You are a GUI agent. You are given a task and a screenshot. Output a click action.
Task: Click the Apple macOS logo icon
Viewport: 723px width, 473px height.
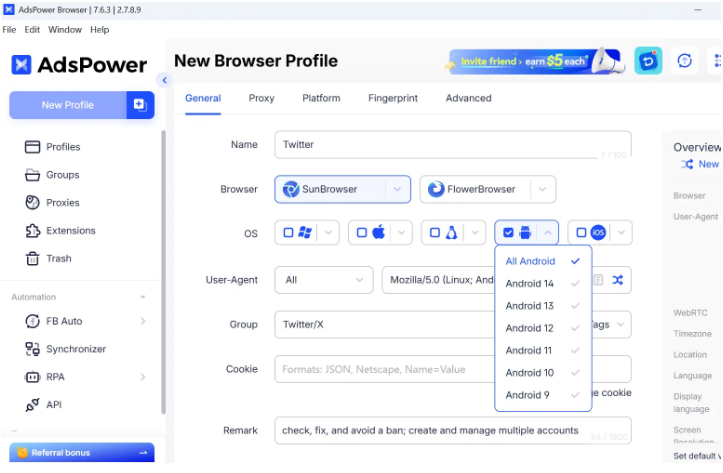(x=379, y=232)
